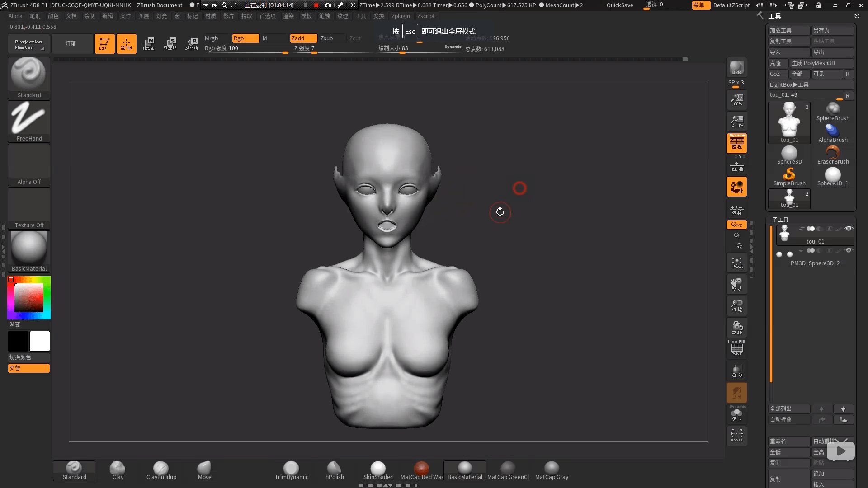Open the 材质 (Material) menu
This screenshot has height=488, width=868.
211,16
